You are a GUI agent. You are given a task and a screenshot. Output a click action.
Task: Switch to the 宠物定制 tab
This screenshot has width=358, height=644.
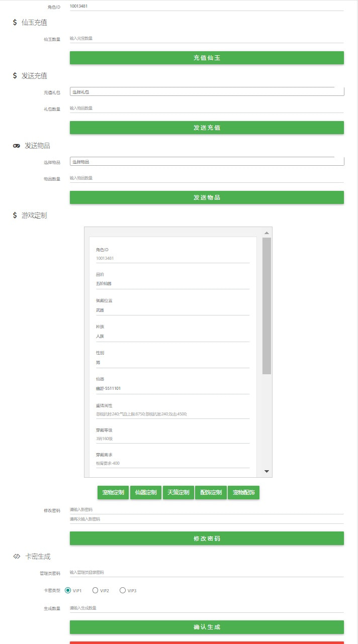tap(113, 493)
